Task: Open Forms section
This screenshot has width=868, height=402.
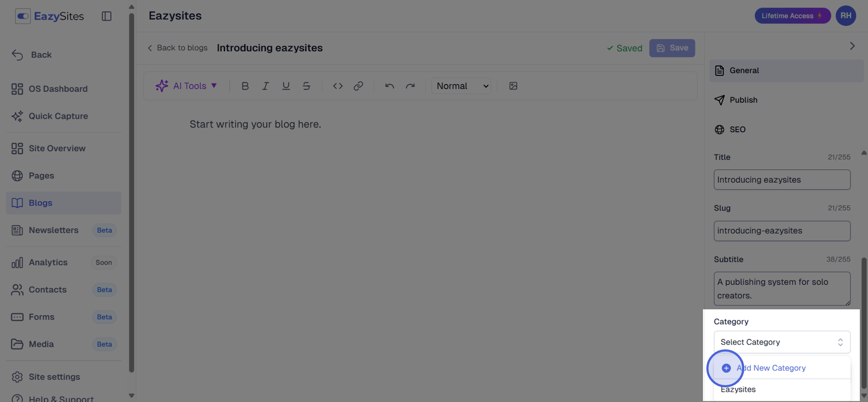Action: (63, 317)
